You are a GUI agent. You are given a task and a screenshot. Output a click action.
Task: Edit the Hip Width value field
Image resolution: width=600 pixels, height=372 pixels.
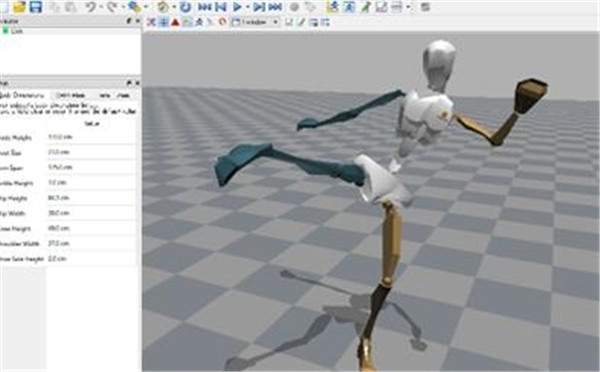pyautogui.click(x=91, y=213)
